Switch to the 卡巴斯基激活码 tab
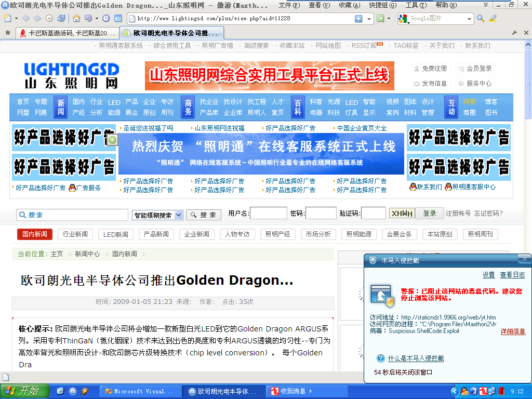532x399 pixels. [68, 33]
